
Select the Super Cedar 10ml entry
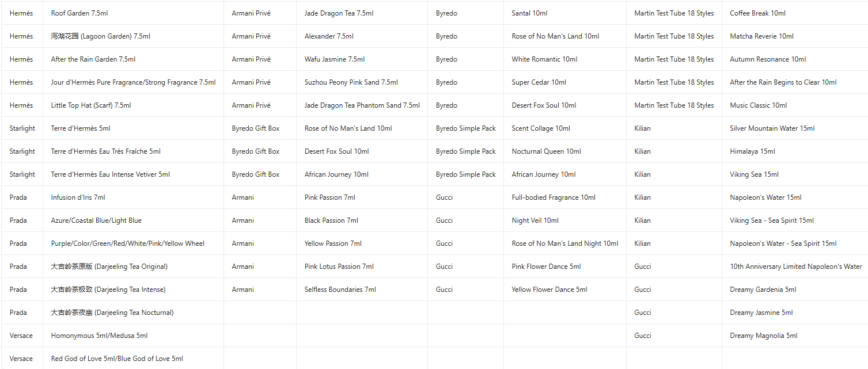(x=539, y=82)
